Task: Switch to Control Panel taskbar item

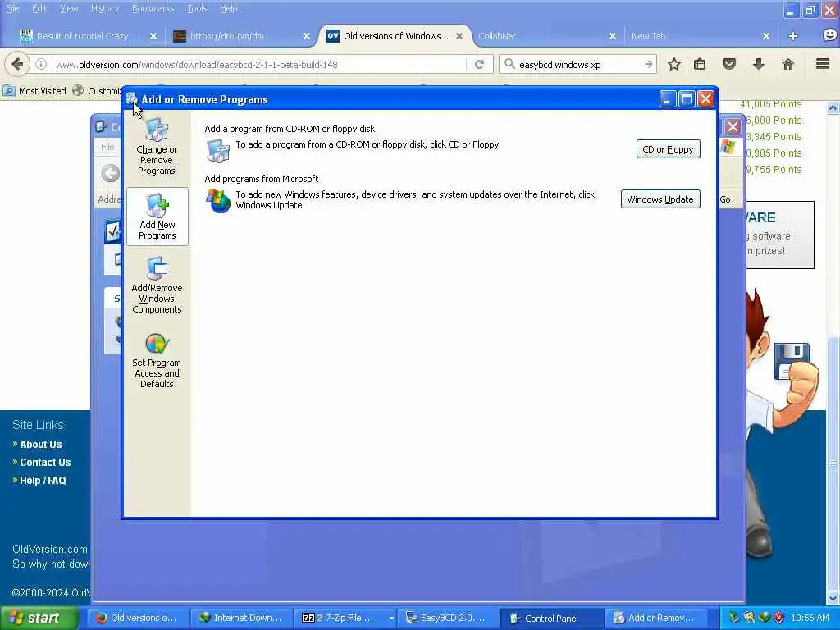Action: pyautogui.click(x=552, y=618)
